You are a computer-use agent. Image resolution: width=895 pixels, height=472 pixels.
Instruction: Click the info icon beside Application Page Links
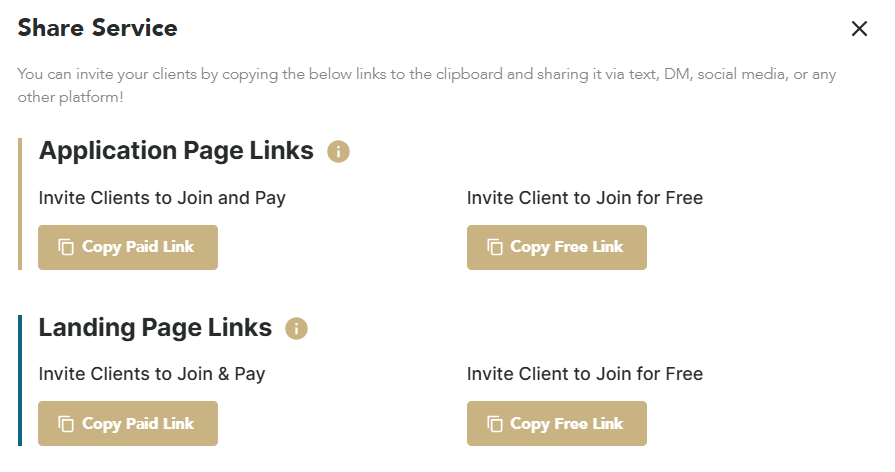click(x=338, y=152)
